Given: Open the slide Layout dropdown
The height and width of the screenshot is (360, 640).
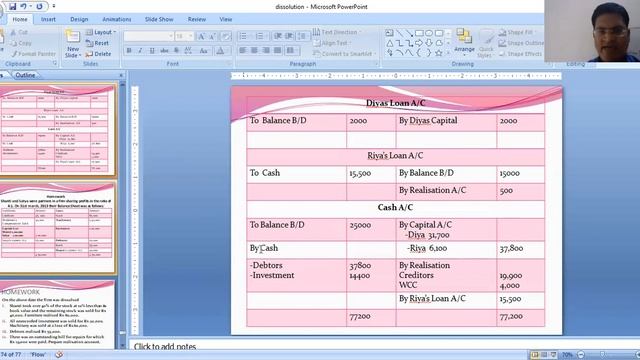Looking at the screenshot, I should point(101,32).
